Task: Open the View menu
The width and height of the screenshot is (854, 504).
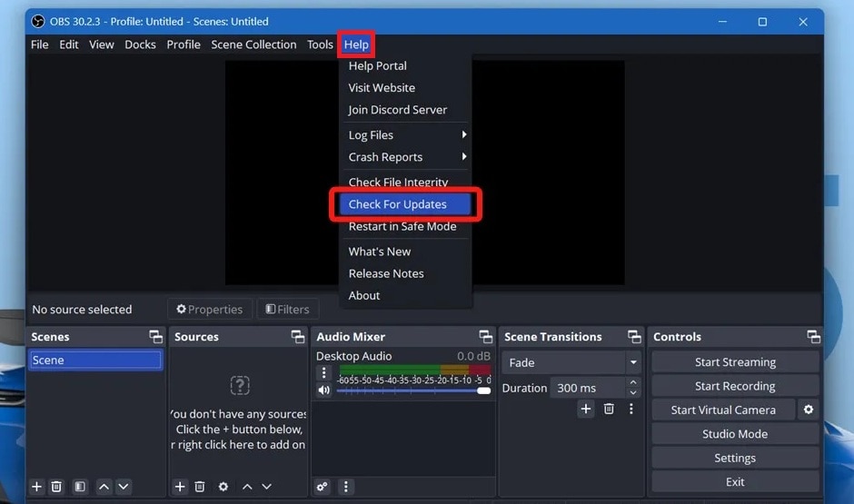Action: coord(102,44)
